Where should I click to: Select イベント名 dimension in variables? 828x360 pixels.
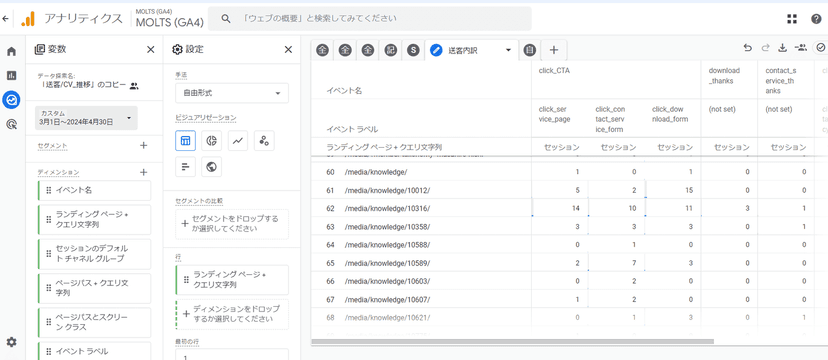coord(95,191)
